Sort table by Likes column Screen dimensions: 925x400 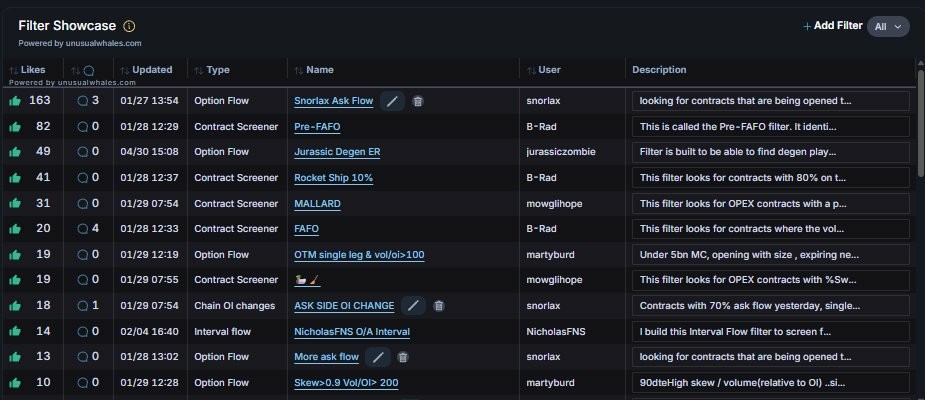pos(33,70)
